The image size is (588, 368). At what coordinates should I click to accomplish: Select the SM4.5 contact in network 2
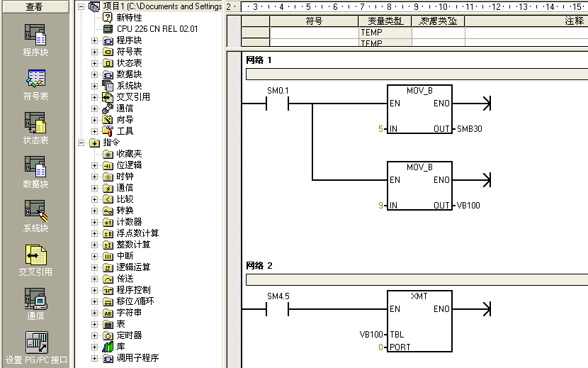278,309
